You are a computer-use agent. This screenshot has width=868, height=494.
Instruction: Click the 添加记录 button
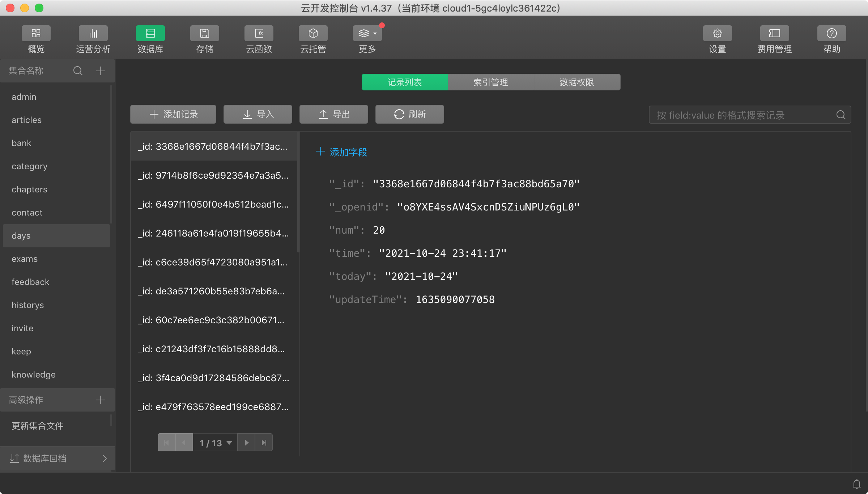(173, 114)
